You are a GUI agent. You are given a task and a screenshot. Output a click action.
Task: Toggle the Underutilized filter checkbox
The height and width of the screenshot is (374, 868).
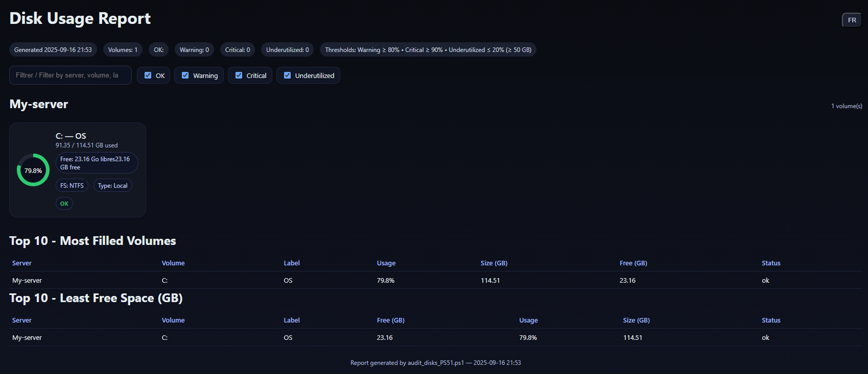288,75
